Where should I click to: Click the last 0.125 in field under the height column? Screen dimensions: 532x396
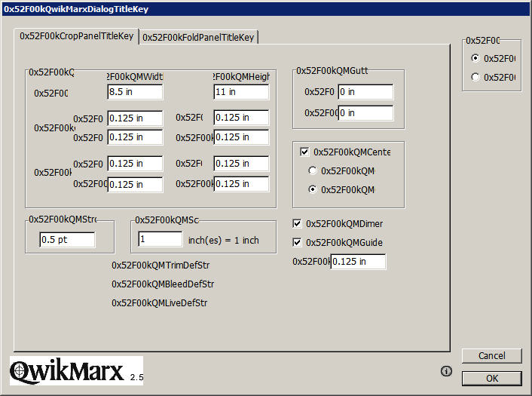[x=242, y=184]
